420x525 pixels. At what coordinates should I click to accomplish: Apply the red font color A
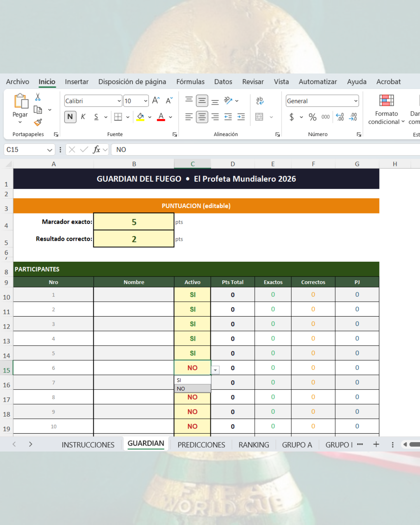pyautogui.click(x=161, y=117)
